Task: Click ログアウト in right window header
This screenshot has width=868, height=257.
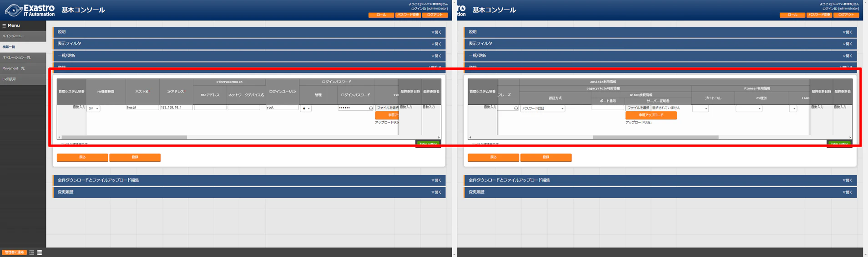Action: tap(846, 15)
